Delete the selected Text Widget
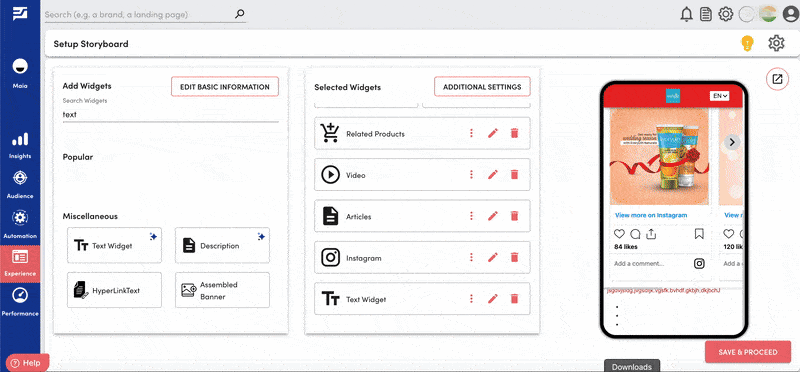 pyautogui.click(x=514, y=299)
